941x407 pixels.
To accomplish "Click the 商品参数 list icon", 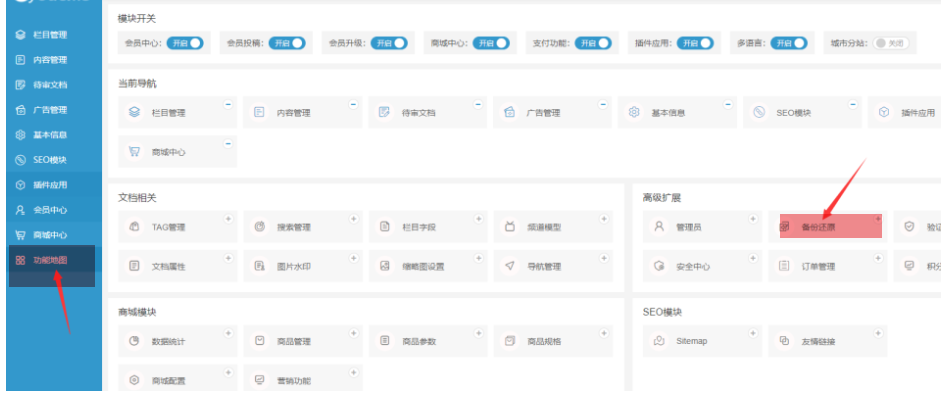I will pyautogui.click(x=385, y=341).
